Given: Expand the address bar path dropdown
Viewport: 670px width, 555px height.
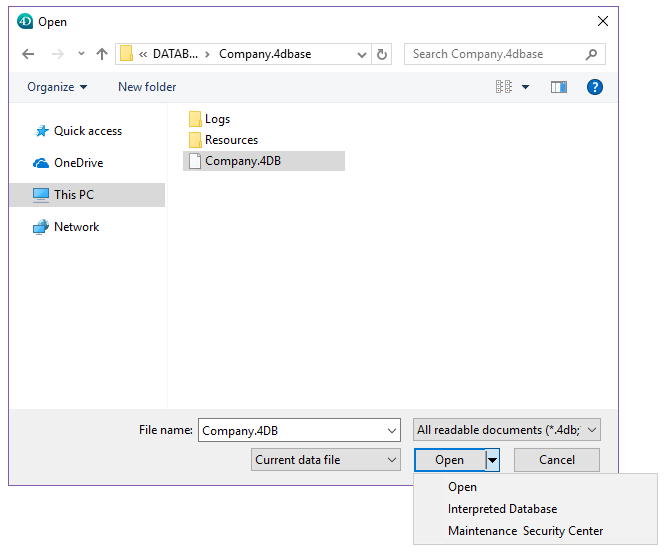Looking at the screenshot, I should tap(360, 54).
